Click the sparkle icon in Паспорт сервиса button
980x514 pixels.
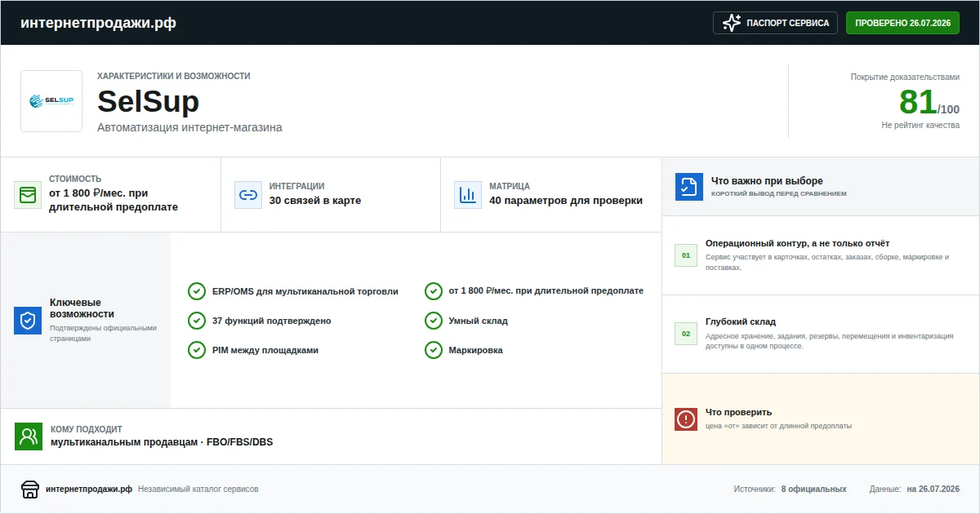tap(732, 23)
